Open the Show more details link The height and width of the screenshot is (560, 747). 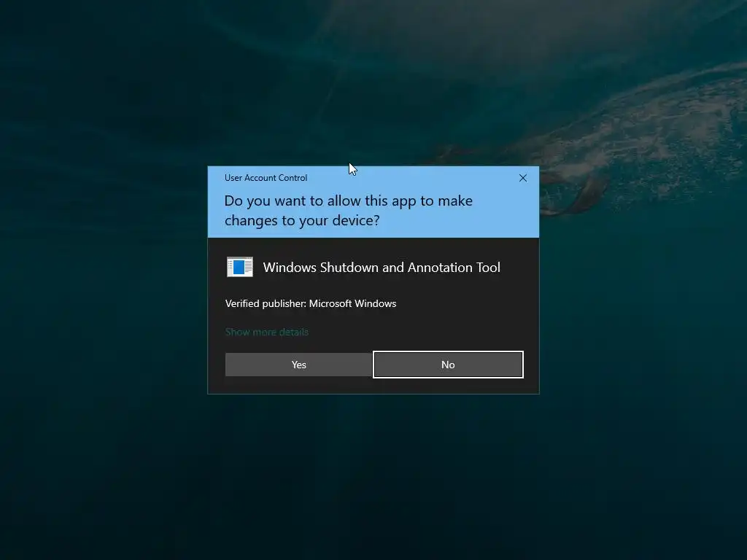pyautogui.click(x=267, y=332)
